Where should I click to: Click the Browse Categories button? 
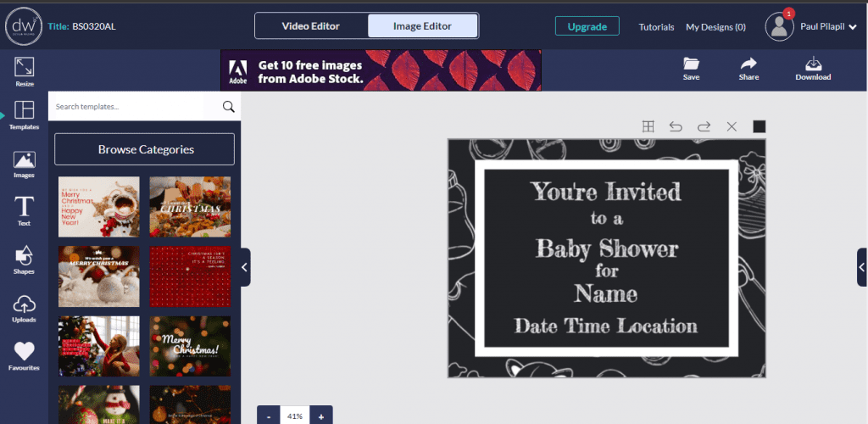click(x=144, y=149)
